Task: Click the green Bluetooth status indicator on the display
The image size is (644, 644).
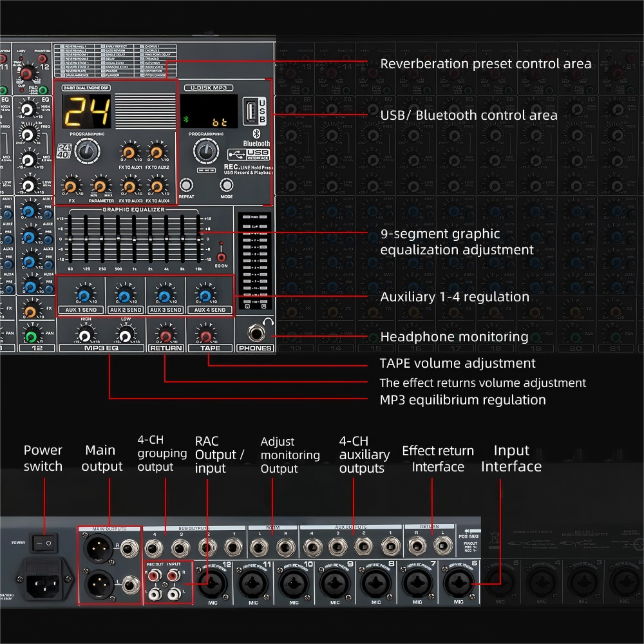Action: coord(185,120)
